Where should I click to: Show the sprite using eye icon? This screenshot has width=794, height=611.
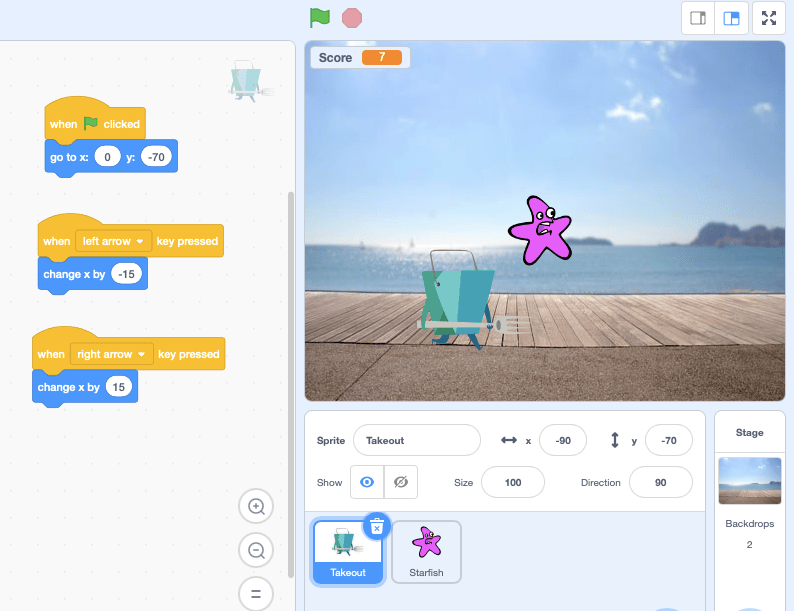[x=367, y=482]
